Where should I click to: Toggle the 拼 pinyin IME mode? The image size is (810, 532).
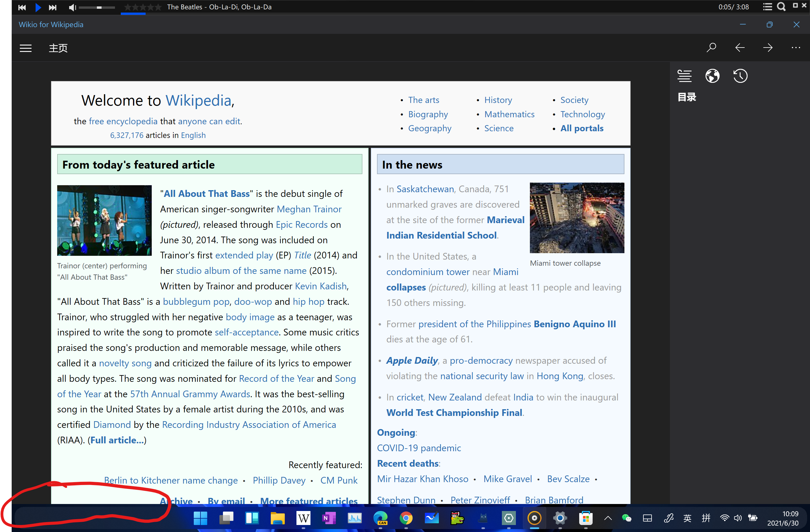tap(706, 518)
